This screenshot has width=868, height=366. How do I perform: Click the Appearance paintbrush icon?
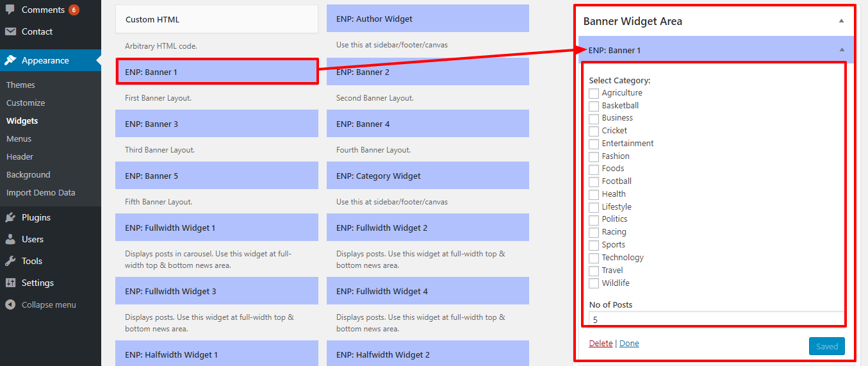point(10,60)
